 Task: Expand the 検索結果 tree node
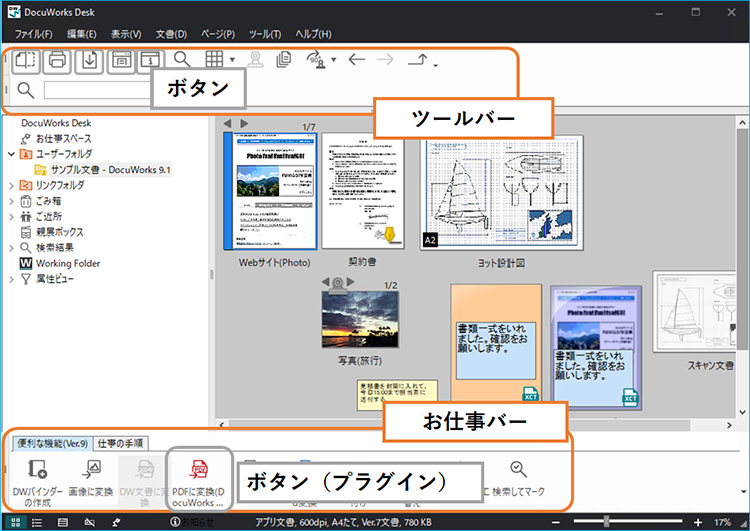point(11,248)
